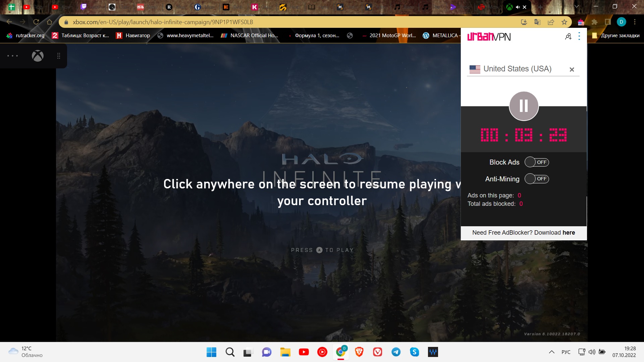Open the Windows Start menu
644x362 pixels.
(211, 352)
